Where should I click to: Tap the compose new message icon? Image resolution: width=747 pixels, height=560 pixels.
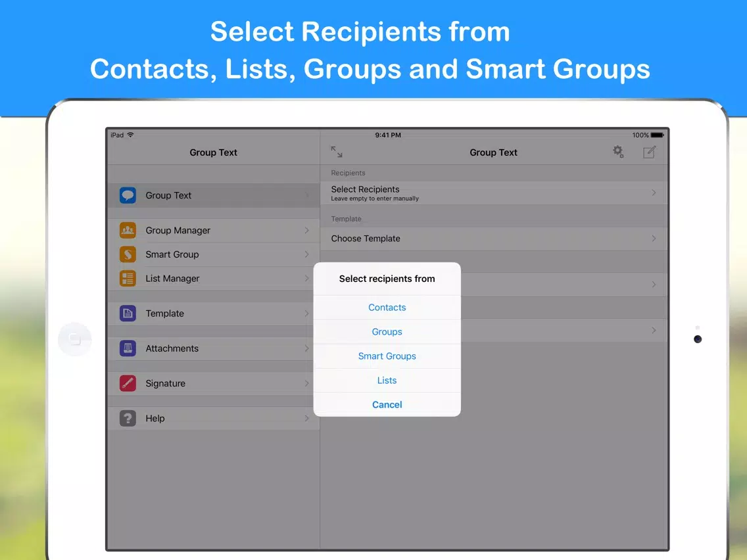click(649, 152)
